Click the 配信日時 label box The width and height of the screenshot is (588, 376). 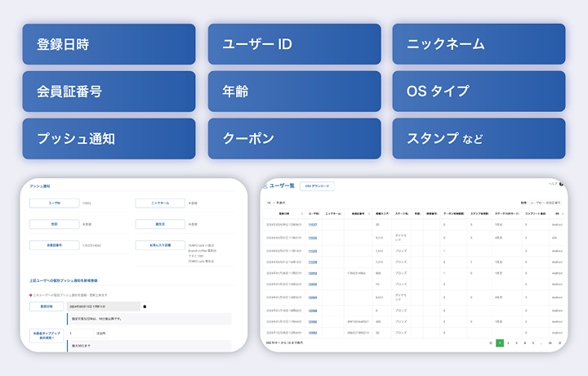[x=47, y=307]
